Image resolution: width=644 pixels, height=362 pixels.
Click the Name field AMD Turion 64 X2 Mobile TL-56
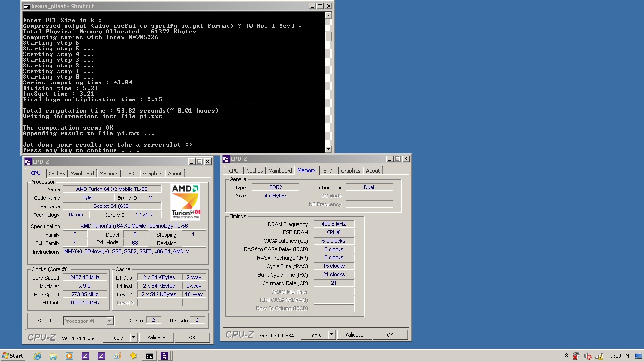[x=112, y=189]
